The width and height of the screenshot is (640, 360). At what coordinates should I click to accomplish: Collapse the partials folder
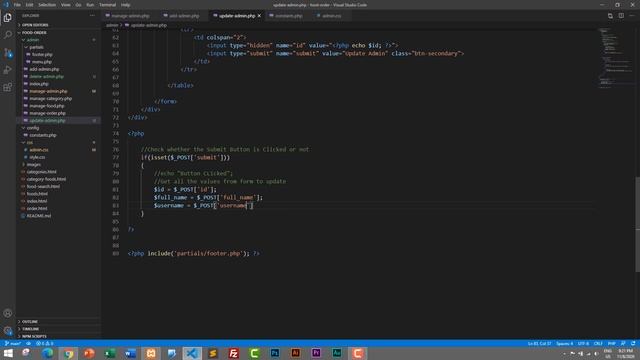tap(58, 47)
